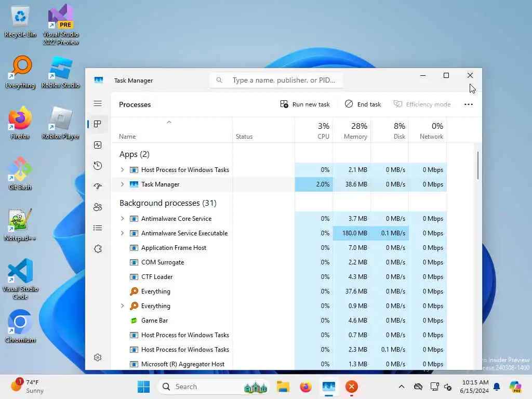Screen dimensions: 532x399
Task: Click the COM Surrogate process icon
Action: (134, 262)
